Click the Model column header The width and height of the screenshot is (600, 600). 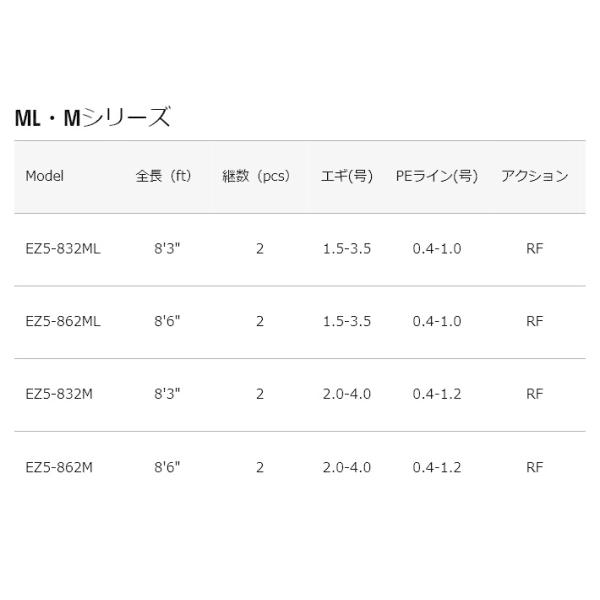[44, 176]
